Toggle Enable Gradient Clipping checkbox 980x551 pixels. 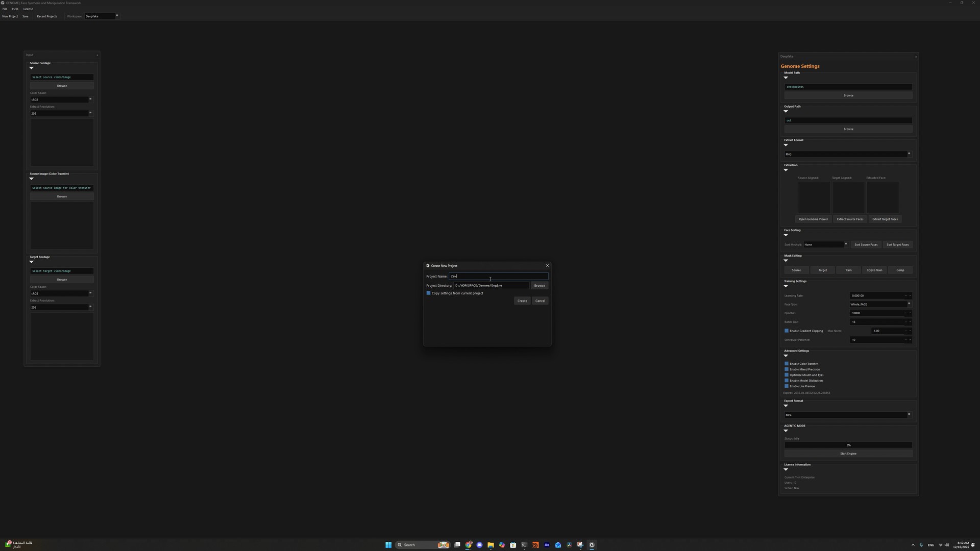[x=787, y=331]
